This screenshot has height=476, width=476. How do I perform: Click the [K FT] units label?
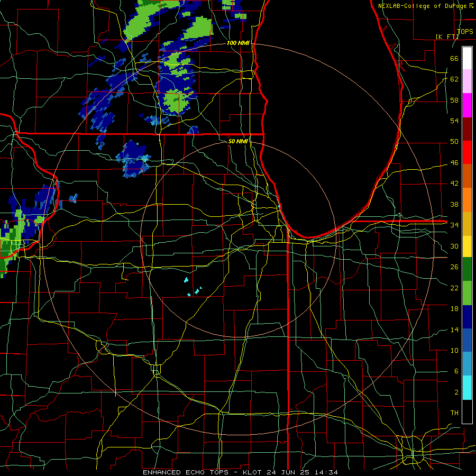(447, 36)
